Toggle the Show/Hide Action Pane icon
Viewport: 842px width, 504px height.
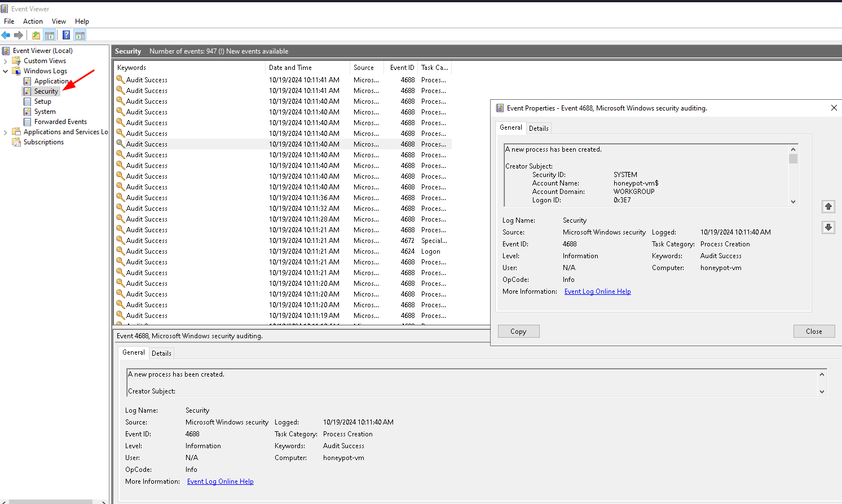(80, 35)
